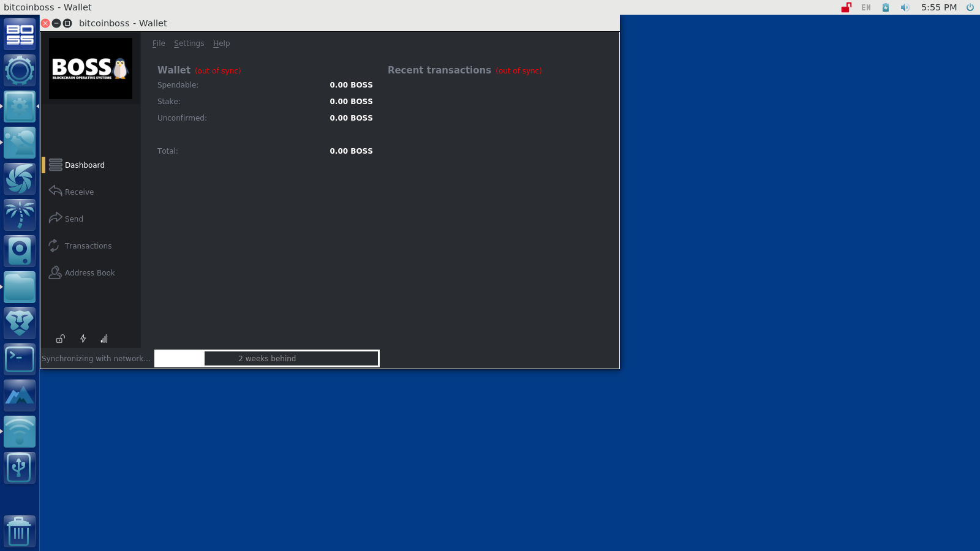Viewport: 980px width, 551px height.
Task: Click the red lock tray icon
Action: [x=846, y=7]
